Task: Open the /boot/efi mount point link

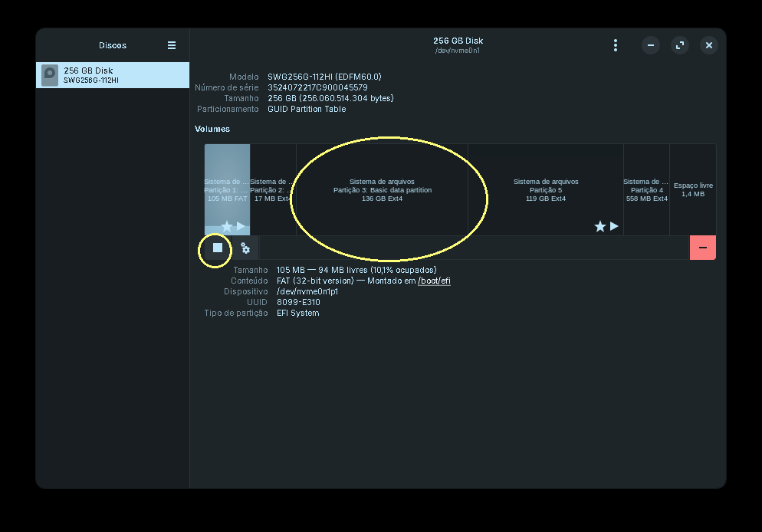Action: click(434, 281)
